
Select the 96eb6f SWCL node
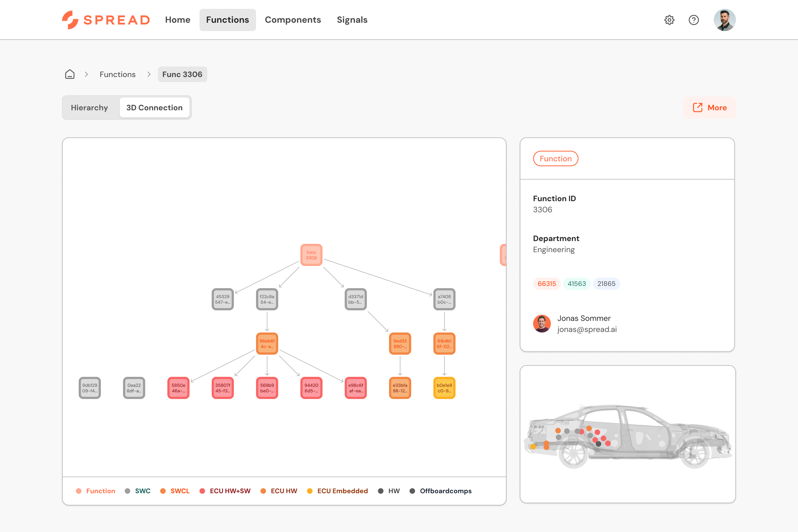click(x=267, y=343)
